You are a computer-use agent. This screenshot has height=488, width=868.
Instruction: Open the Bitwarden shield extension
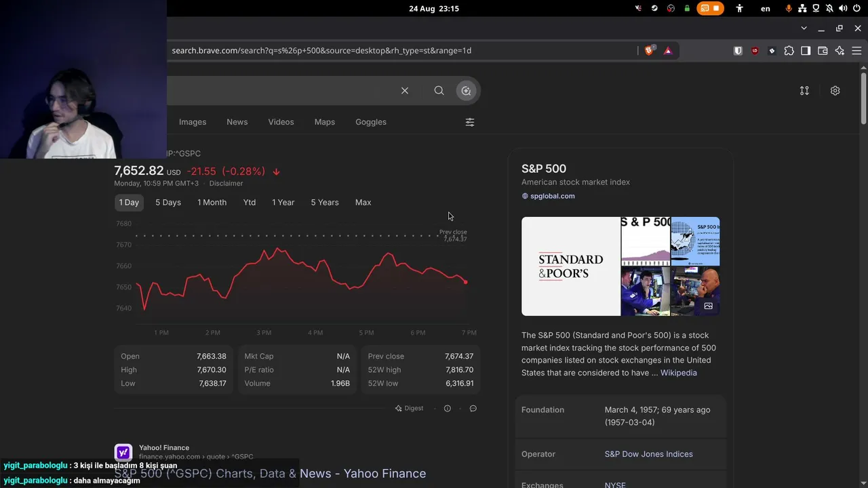tap(738, 51)
